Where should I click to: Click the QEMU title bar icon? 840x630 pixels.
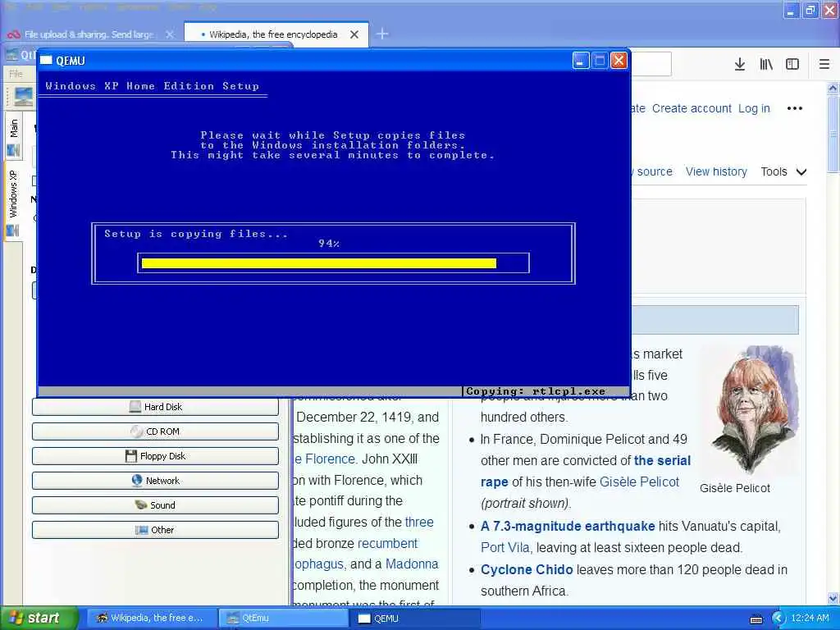46,61
